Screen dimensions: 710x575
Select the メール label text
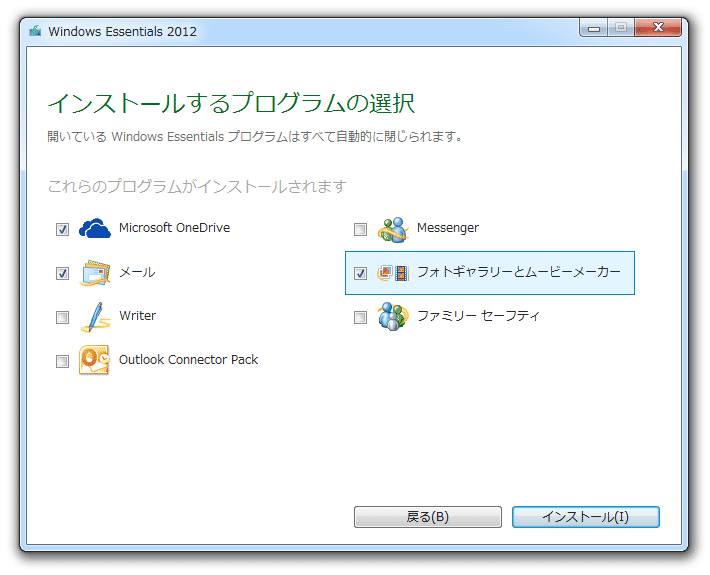[137, 272]
